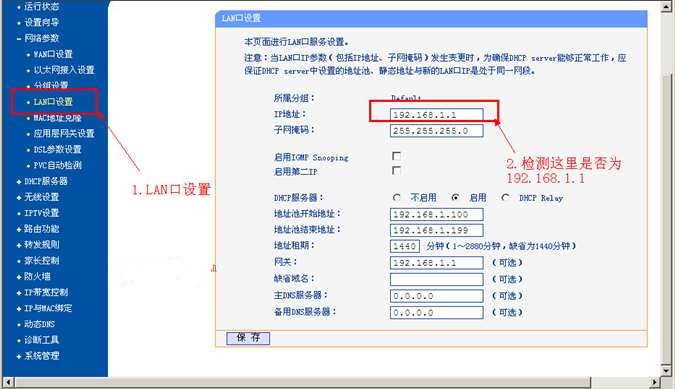Click the 保存 button
This screenshot has width=675, height=389.
click(x=248, y=338)
